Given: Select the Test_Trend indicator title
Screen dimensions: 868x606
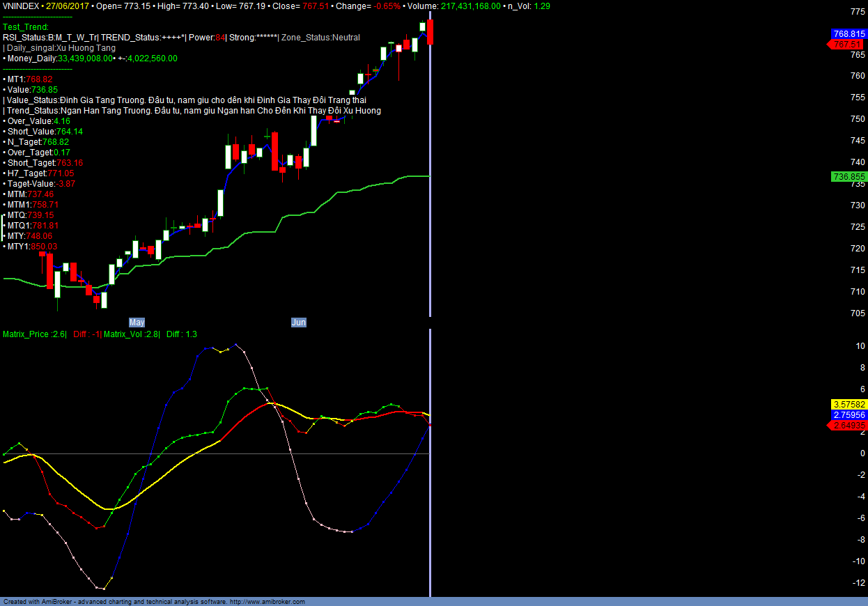Looking at the screenshot, I should (x=26, y=27).
